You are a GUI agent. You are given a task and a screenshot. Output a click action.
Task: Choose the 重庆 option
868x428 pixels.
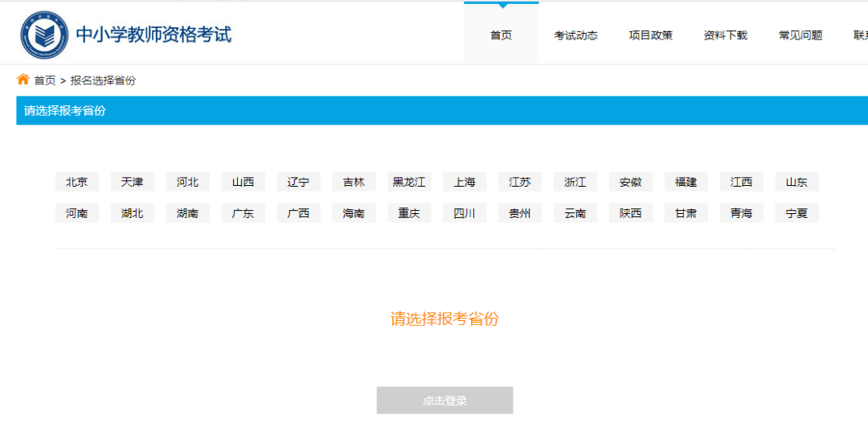coord(409,213)
